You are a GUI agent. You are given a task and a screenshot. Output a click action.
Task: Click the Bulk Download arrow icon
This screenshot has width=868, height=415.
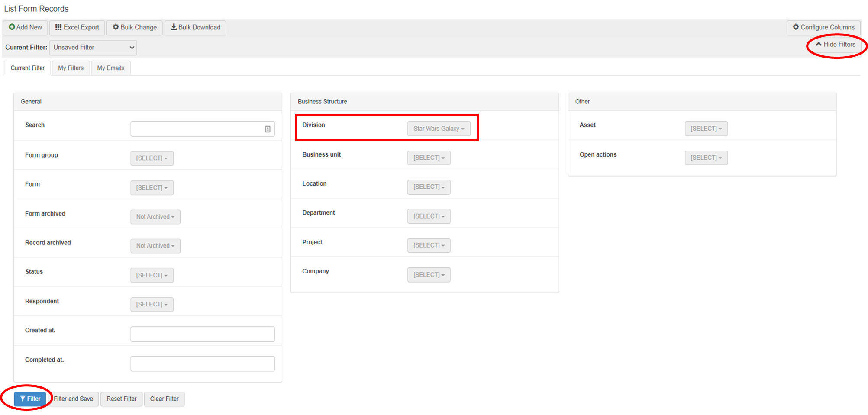pos(174,27)
